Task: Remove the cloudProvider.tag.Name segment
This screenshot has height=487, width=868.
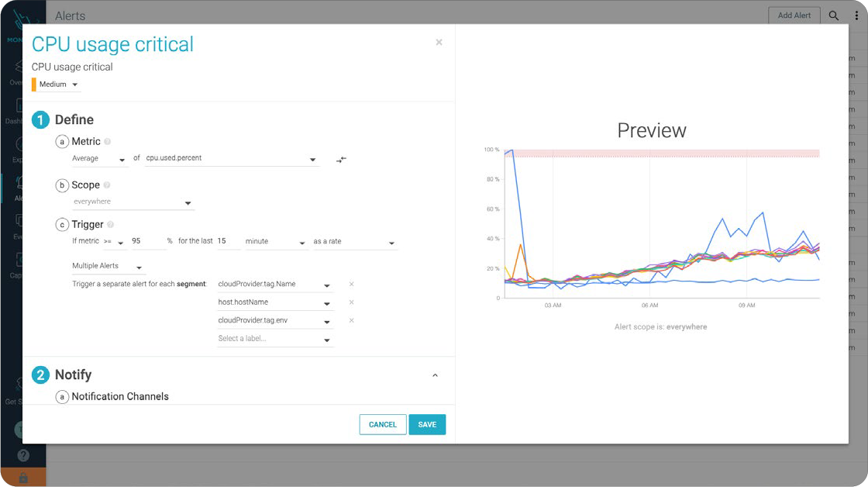Action: (x=351, y=285)
